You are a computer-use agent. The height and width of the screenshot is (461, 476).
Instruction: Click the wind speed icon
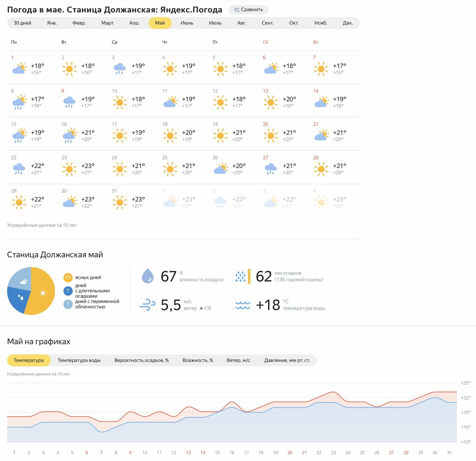(147, 305)
